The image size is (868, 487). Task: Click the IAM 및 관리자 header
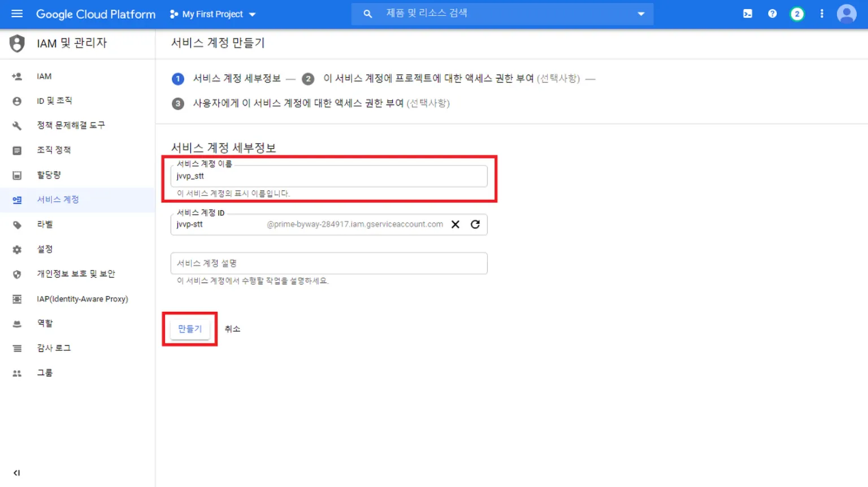click(72, 43)
